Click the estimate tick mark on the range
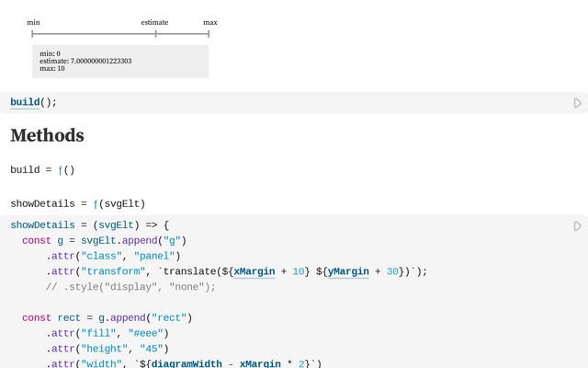Screen dimensions: 588x368 [x=155, y=34]
